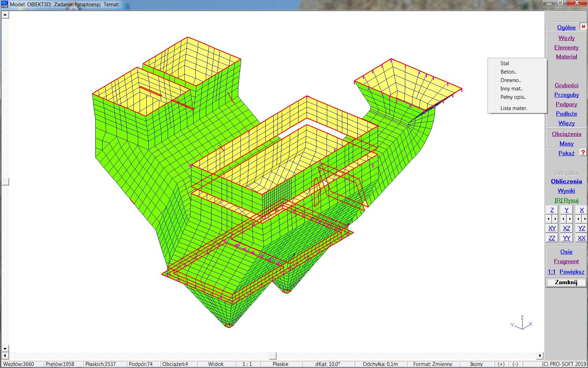The height and width of the screenshot is (368, 588).
Task: Set view along the Z axis
Action: [x=552, y=210]
